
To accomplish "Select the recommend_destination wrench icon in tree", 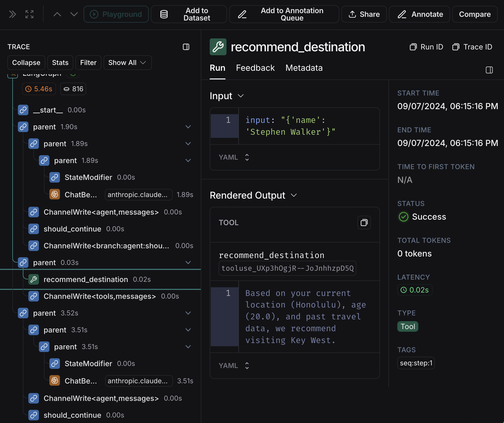I will (34, 279).
